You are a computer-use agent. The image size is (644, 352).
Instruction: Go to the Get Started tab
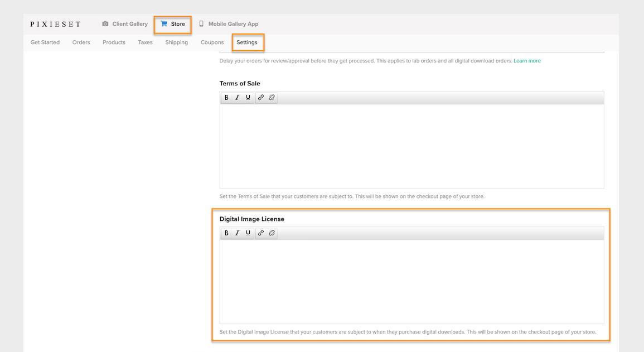pyautogui.click(x=45, y=42)
